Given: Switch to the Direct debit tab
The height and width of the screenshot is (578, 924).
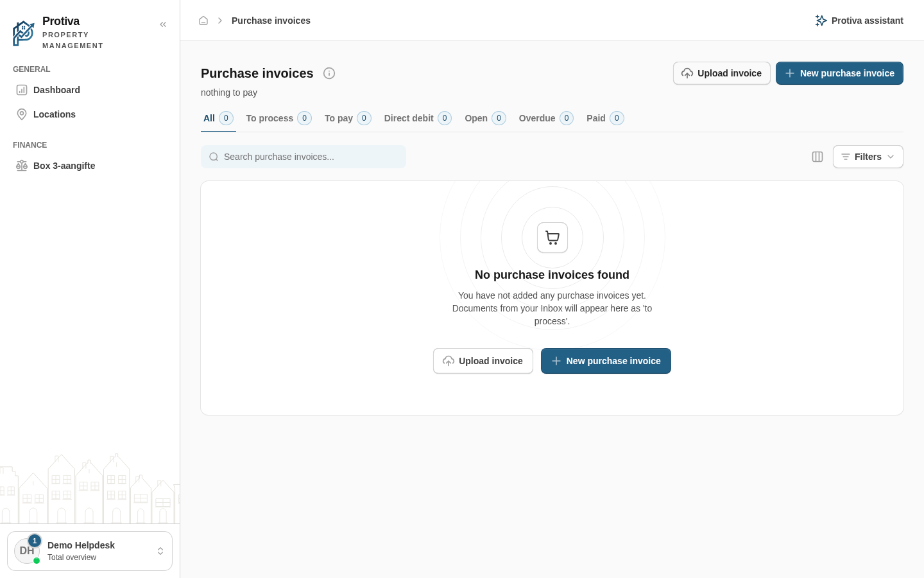Looking at the screenshot, I should click(418, 118).
